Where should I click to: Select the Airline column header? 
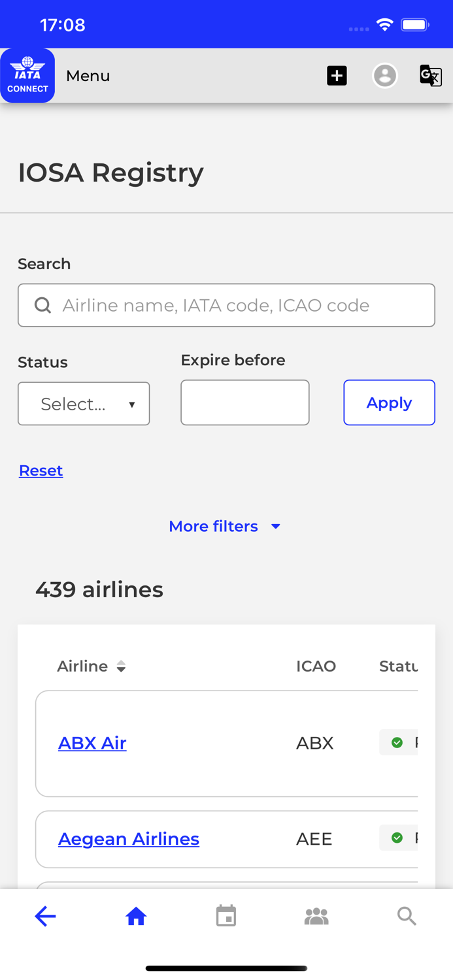point(82,666)
